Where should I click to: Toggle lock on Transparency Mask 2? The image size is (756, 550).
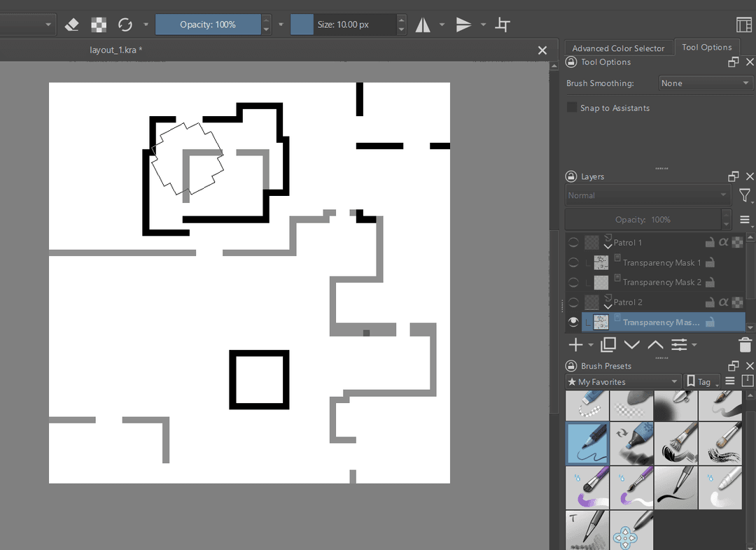point(710,283)
